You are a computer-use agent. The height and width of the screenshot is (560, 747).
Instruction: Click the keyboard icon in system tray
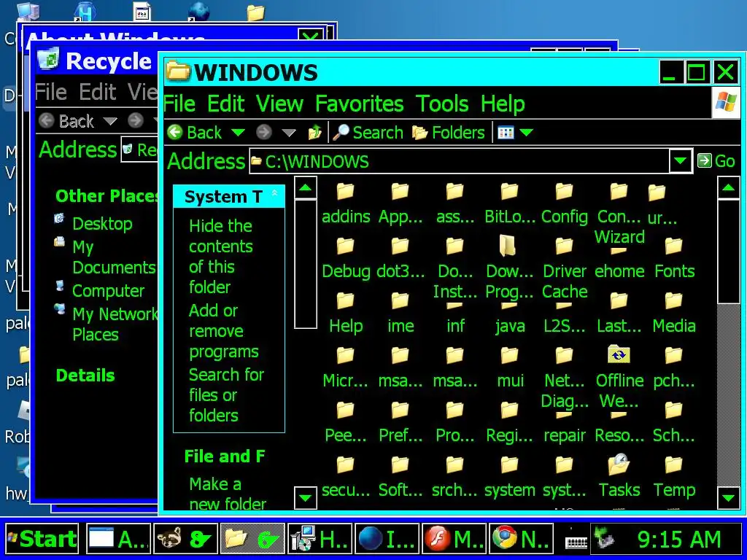576,542
